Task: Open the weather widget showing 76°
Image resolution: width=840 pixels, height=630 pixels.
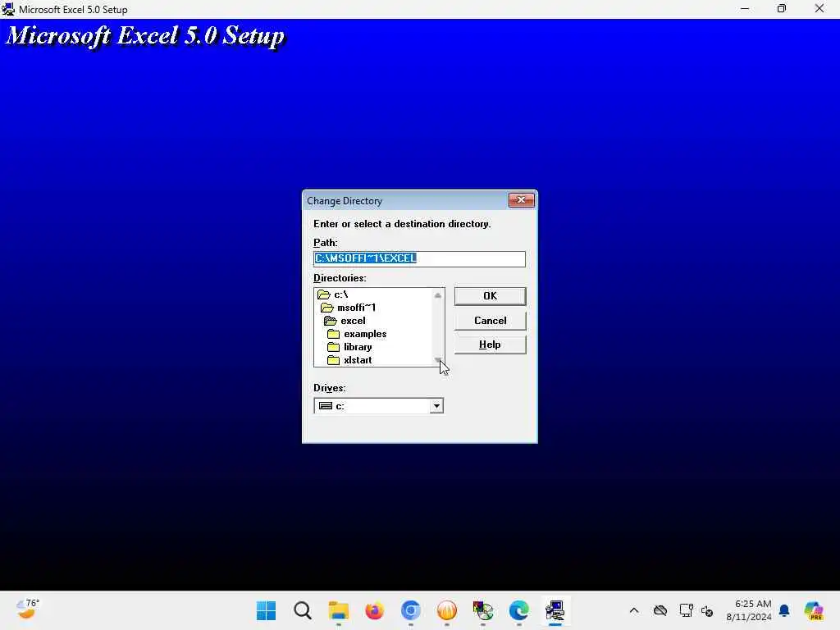Action: pyautogui.click(x=27, y=609)
